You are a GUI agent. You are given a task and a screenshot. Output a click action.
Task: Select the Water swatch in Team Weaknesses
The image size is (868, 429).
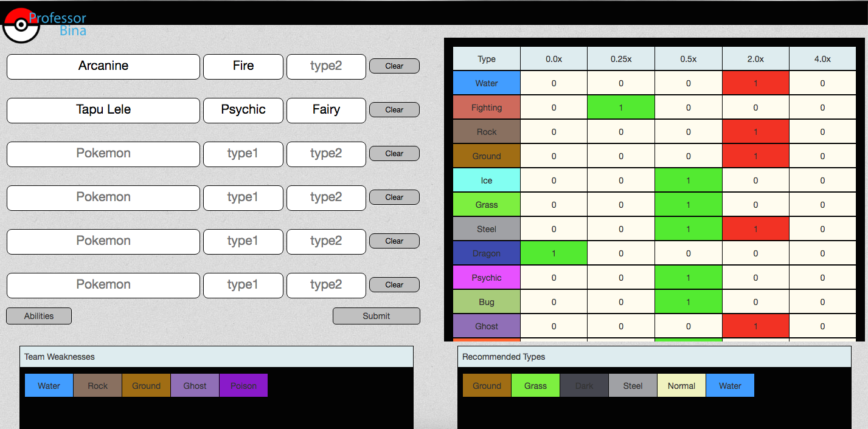pos(49,386)
